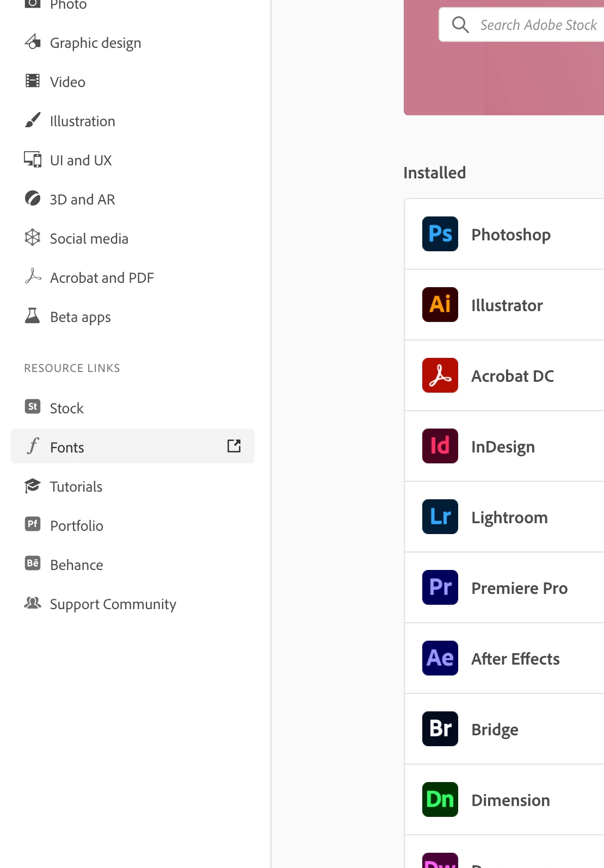Click the RESOURCE LINKS heading

tap(72, 368)
